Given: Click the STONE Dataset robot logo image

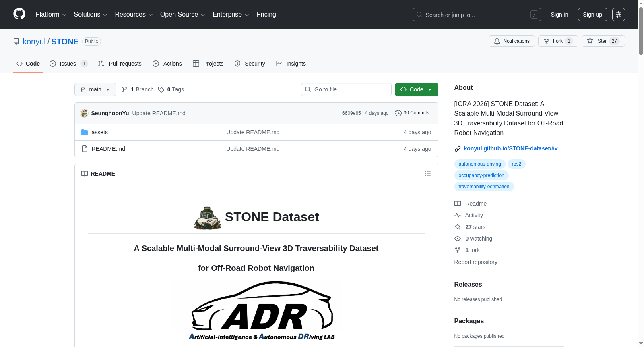Looking at the screenshot, I should click(x=207, y=218).
